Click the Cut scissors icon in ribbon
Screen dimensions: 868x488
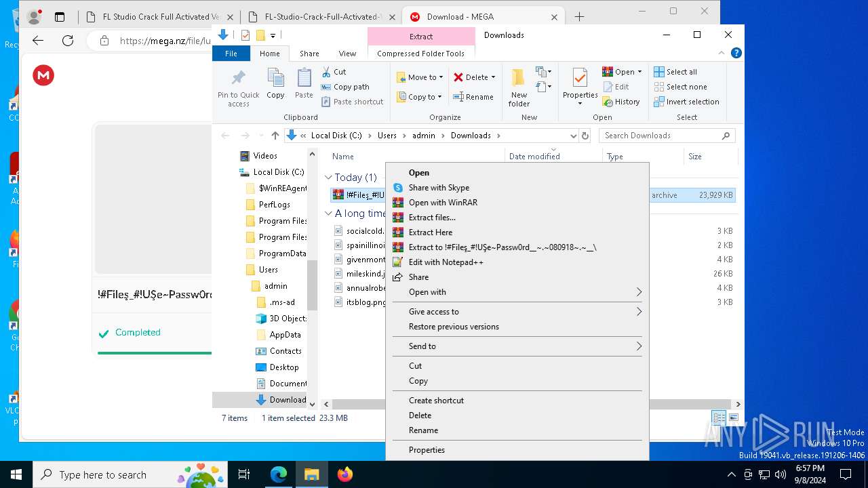[326, 72]
